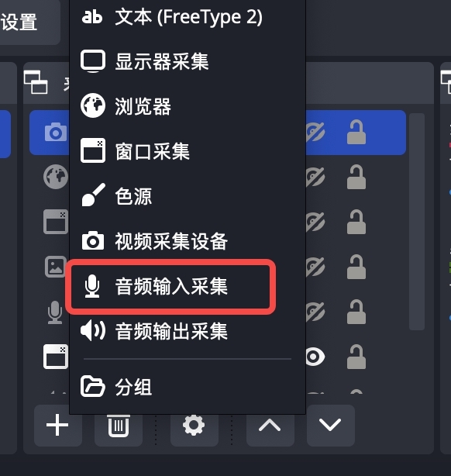Click the 视频采集设备 camera icon
Viewport: 451px width, 476px height.
pos(93,241)
